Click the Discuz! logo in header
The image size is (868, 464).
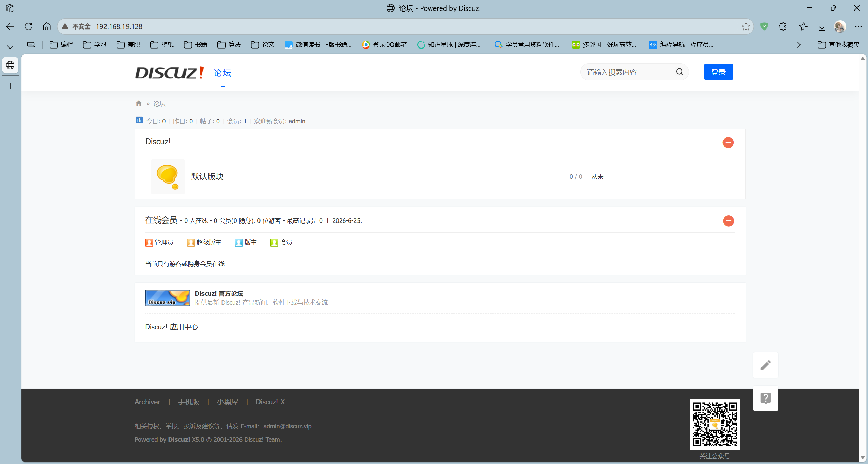pos(170,73)
